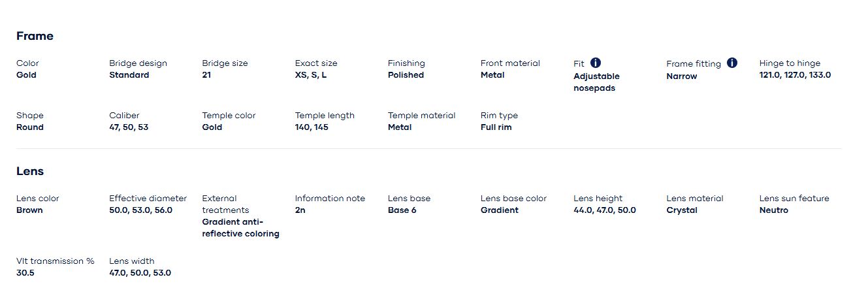Click the Exact size value XS, S, L
Image resolution: width=868 pixels, height=290 pixels.
click(311, 75)
